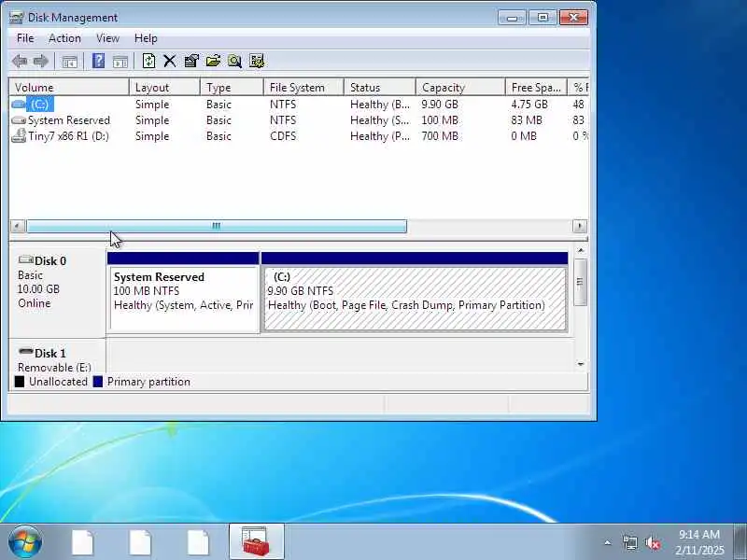Open the Windows Start orb
The height and width of the screenshot is (560, 747).
pos(25,541)
